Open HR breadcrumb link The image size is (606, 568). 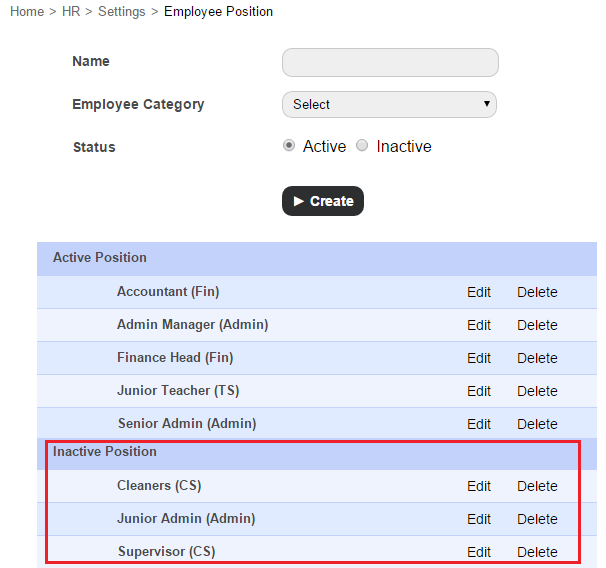coord(70,12)
